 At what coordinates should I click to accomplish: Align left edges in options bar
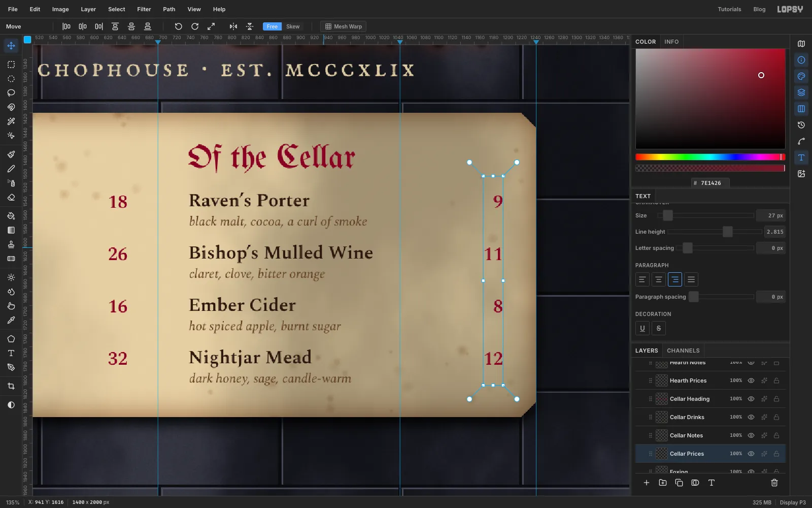click(x=66, y=26)
